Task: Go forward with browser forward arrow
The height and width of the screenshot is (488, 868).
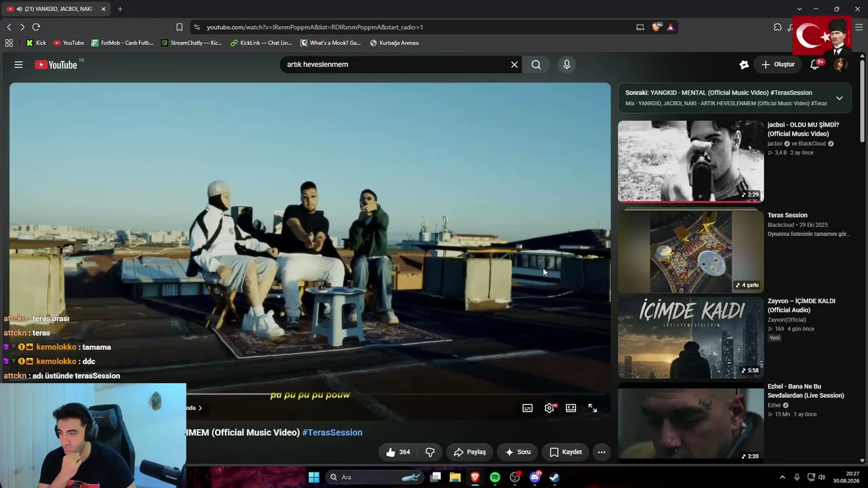Action: point(22,27)
